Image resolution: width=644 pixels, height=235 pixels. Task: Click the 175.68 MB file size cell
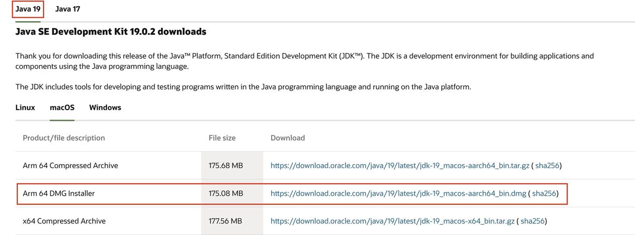[x=226, y=166]
